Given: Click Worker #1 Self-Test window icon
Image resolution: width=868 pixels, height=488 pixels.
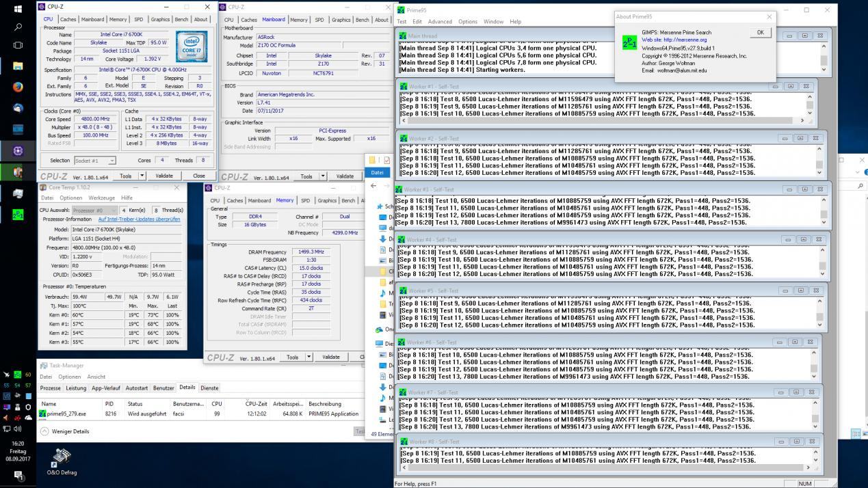Looking at the screenshot, I should tap(404, 87).
